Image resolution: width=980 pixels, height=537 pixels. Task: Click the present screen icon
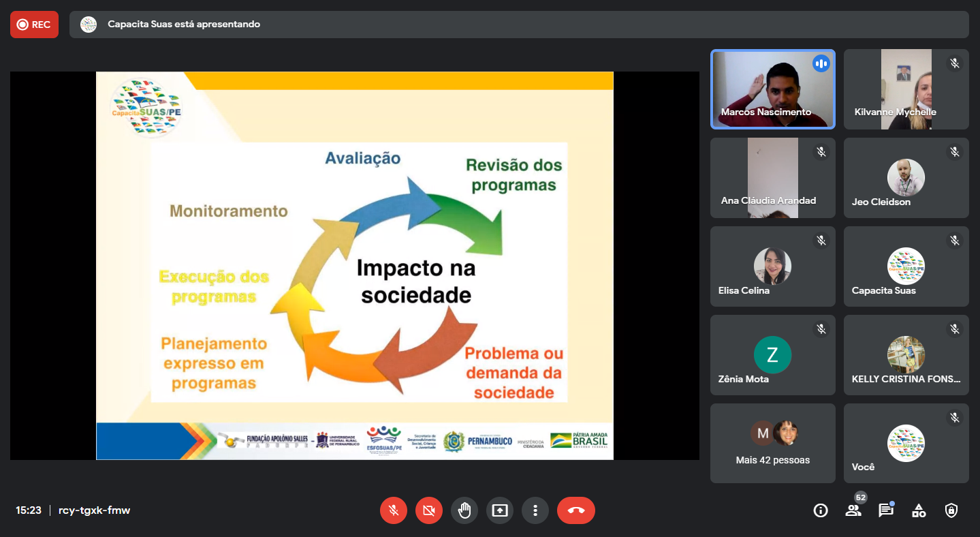coord(500,510)
